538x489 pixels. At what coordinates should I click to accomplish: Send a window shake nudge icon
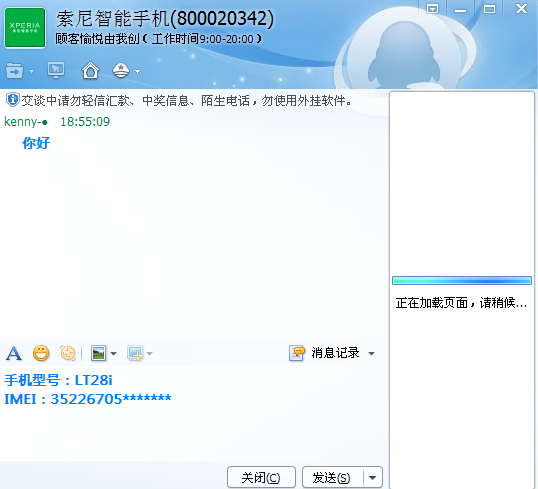68,353
